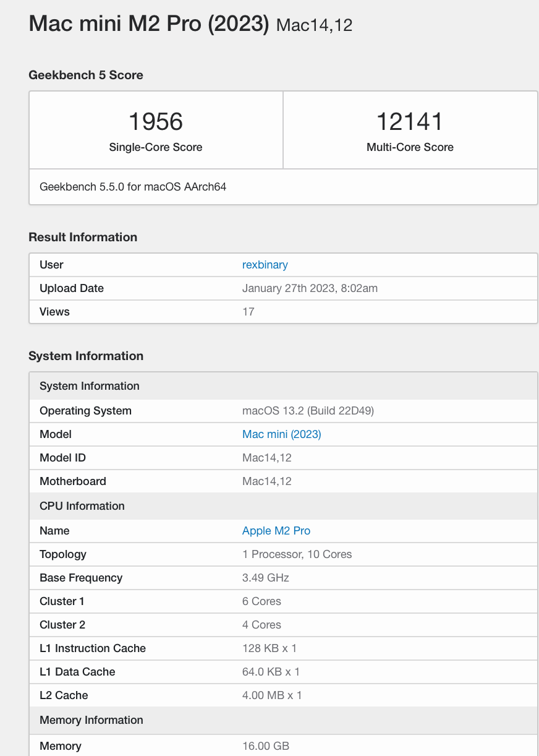Click the Memory value 16.00 GB

click(x=266, y=746)
